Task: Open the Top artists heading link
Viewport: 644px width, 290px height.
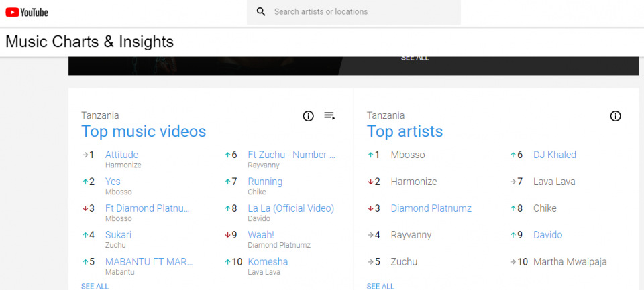Action: click(405, 131)
